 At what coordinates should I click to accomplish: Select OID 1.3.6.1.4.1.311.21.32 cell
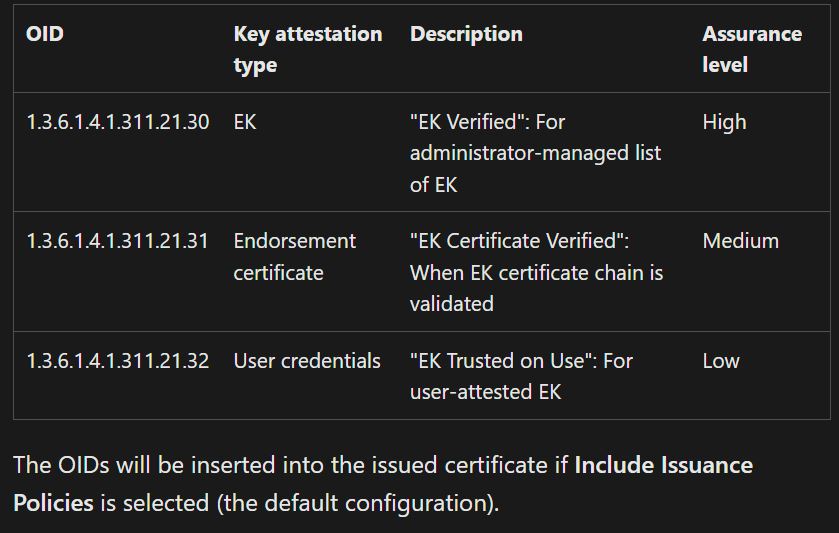pos(118,361)
